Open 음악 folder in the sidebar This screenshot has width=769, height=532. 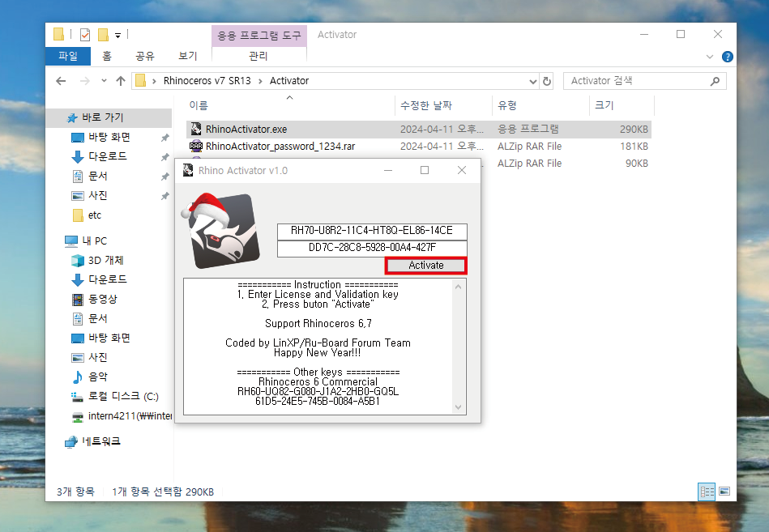click(97, 377)
